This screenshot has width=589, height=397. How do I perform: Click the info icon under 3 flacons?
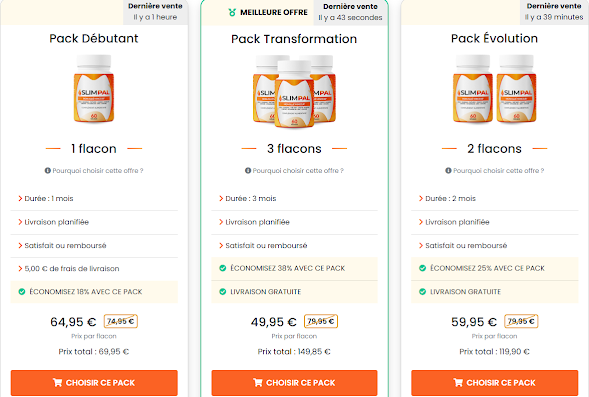click(248, 171)
